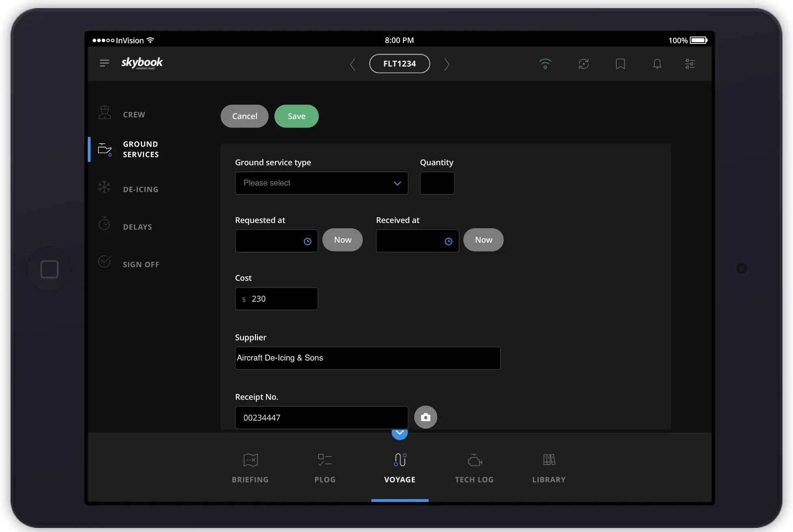Click clock icon in Requested at field
793x532 pixels.
308,242
